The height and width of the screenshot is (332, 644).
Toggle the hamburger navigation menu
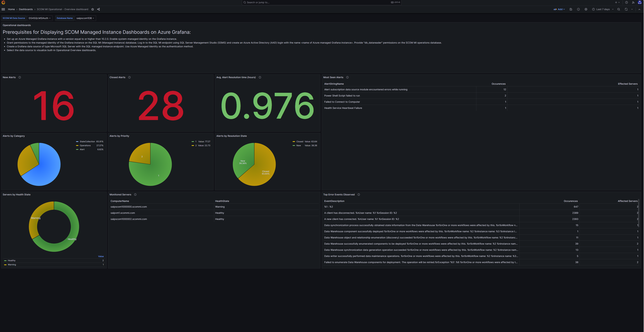coord(3,9)
